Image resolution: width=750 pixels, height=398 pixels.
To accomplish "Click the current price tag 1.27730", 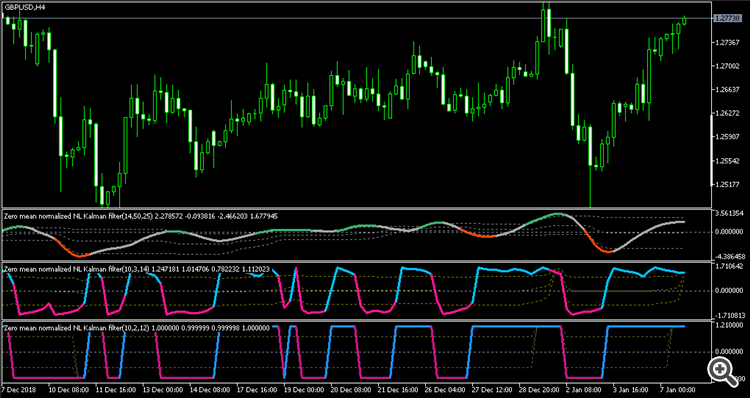I will [x=727, y=18].
